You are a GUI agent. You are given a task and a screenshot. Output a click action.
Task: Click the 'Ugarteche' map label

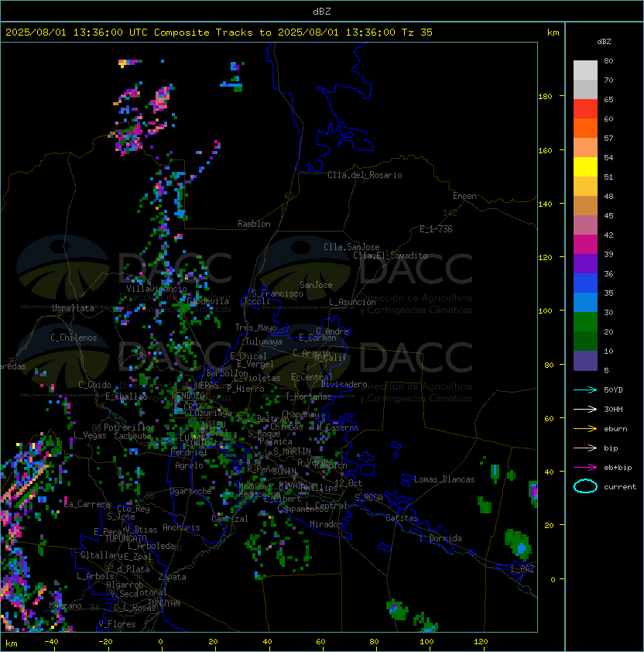pyautogui.click(x=191, y=491)
